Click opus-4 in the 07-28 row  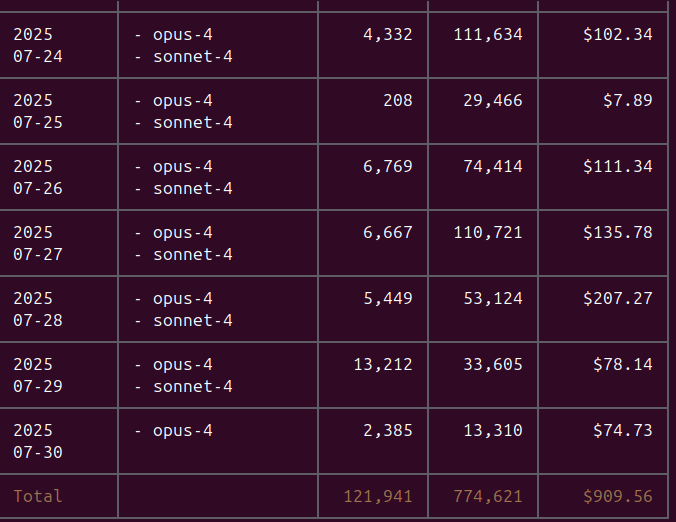tap(183, 299)
